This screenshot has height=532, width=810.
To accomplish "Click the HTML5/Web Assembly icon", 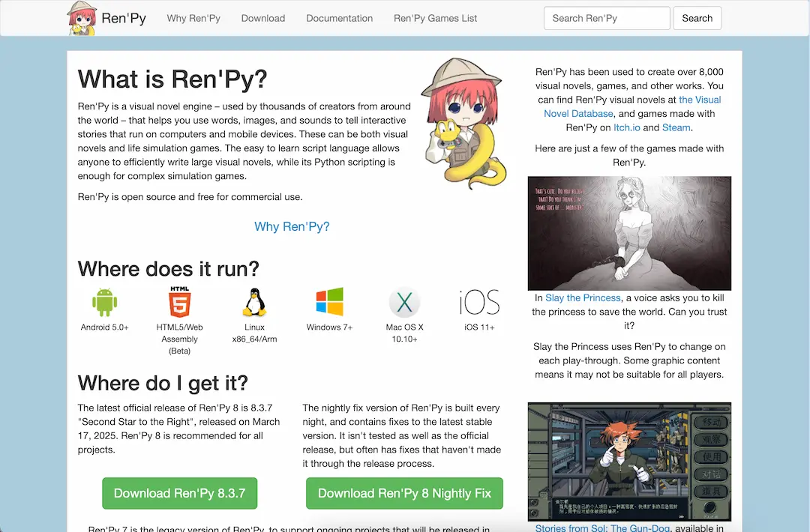I will coord(179,303).
